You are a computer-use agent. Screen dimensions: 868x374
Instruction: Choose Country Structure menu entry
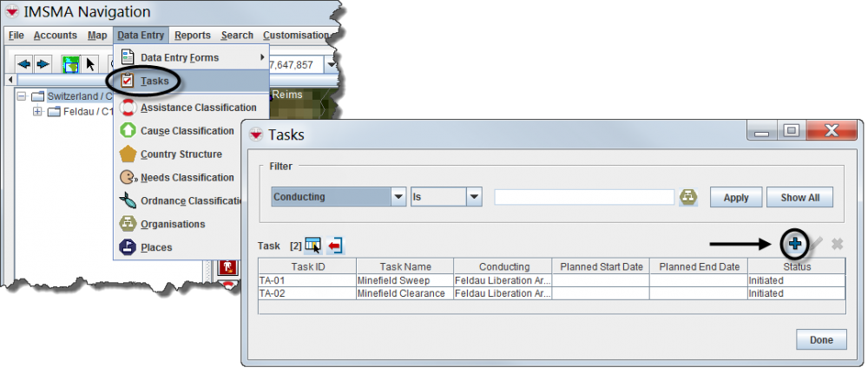coord(181,154)
